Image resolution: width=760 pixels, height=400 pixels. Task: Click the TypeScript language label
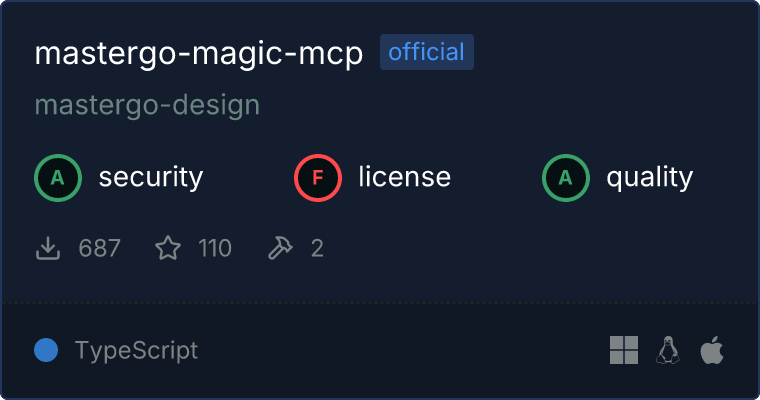point(136,350)
